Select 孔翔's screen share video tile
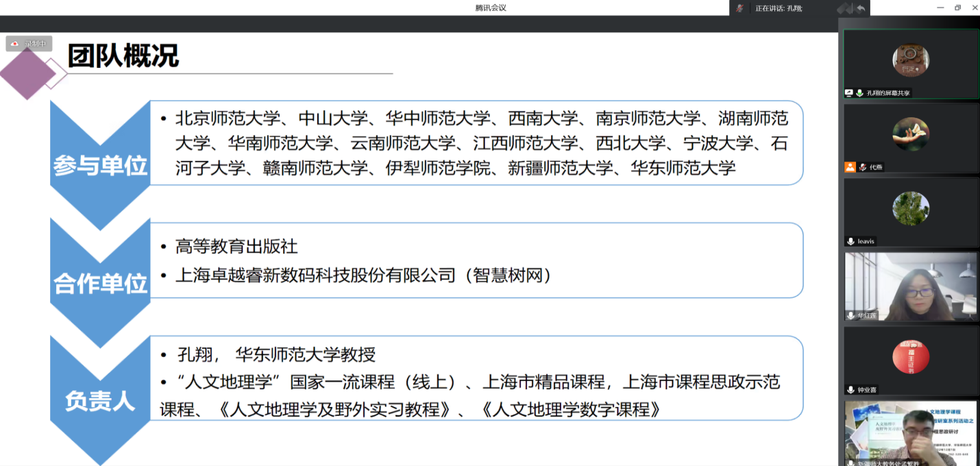This screenshot has width=980, height=466. click(x=910, y=62)
